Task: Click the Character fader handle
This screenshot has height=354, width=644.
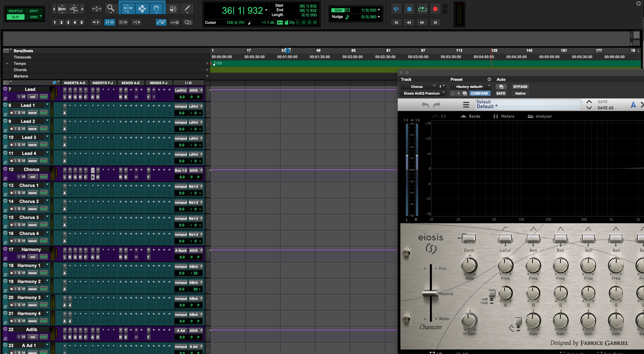Action: coord(430,293)
